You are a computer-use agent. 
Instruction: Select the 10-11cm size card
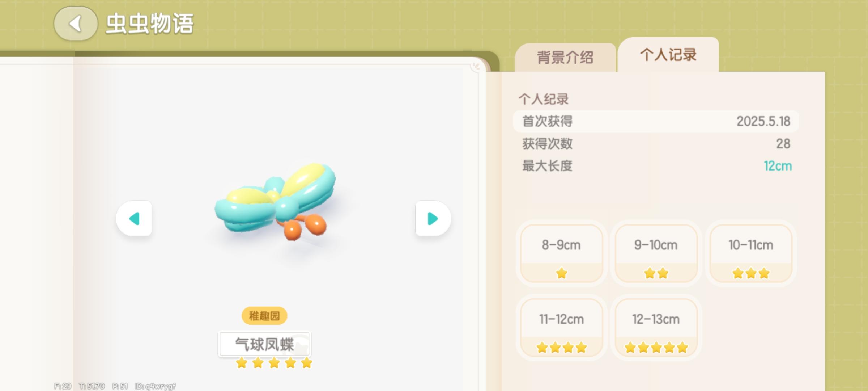[751, 253]
